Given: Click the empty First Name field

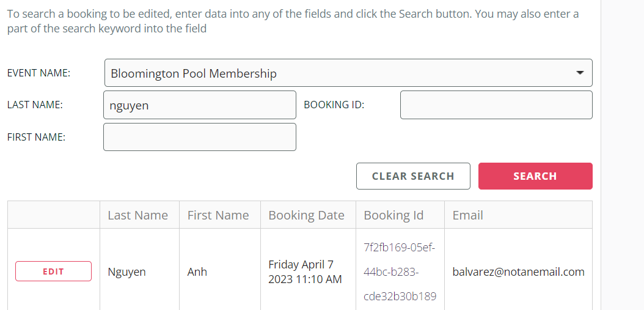Looking at the screenshot, I should (x=200, y=137).
